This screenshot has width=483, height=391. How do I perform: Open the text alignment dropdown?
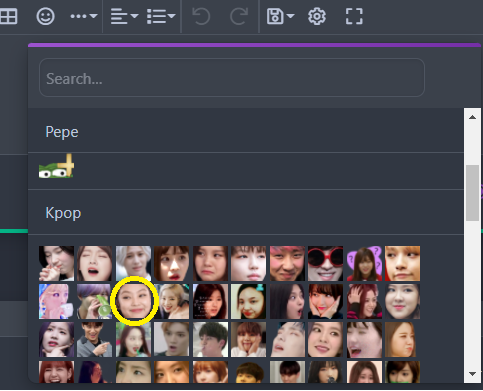[x=124, y=16]
